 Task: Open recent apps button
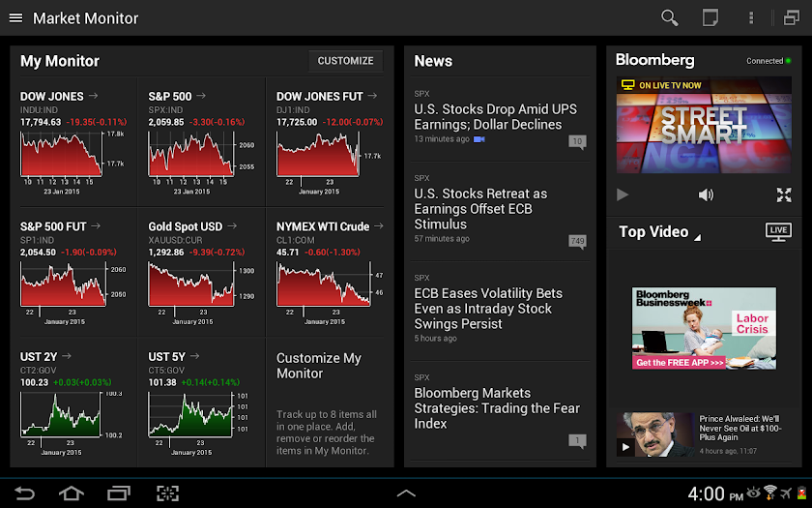pyautogui.click(x=119, y=493)
